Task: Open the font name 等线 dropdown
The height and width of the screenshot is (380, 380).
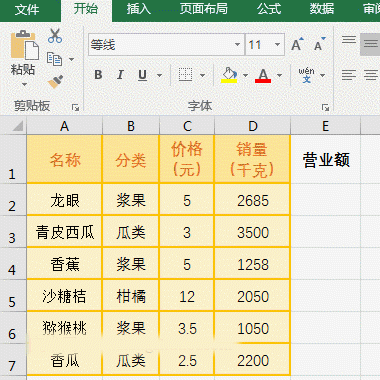Action: 237,44
